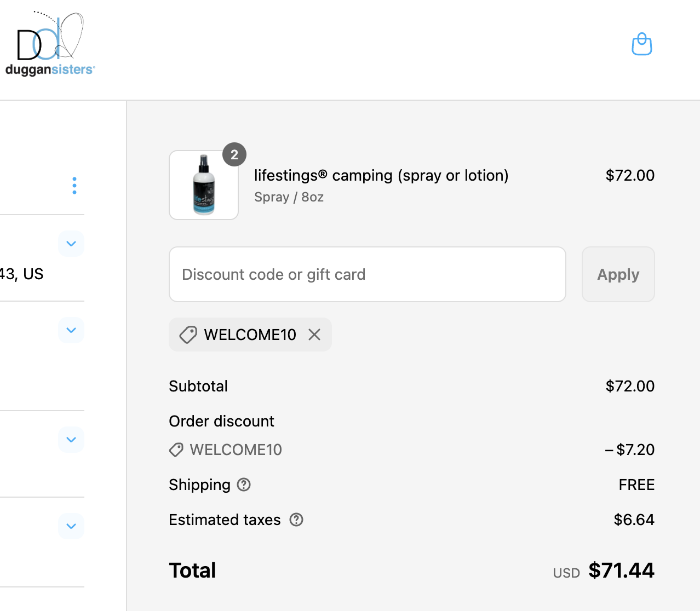This screenshot has width=700, height=611.
Task: Expand the chevron beside the "43, US" address
Action: point(71,244)
